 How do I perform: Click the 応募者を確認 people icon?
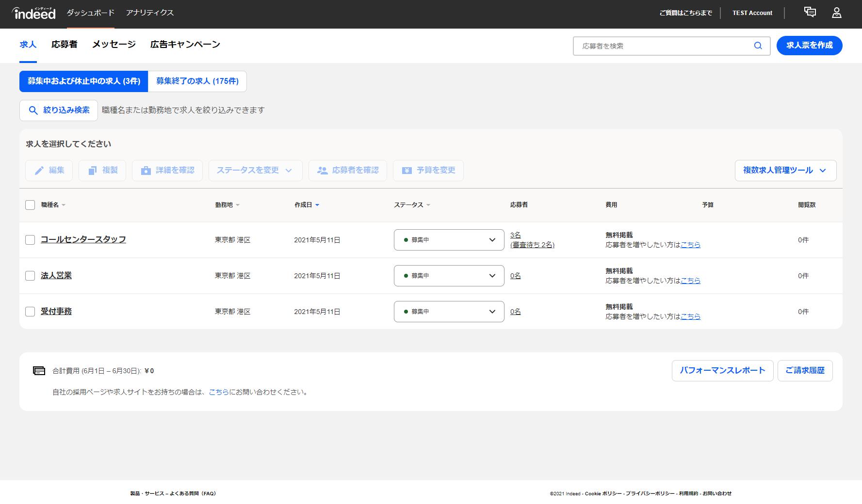[322, 171]
